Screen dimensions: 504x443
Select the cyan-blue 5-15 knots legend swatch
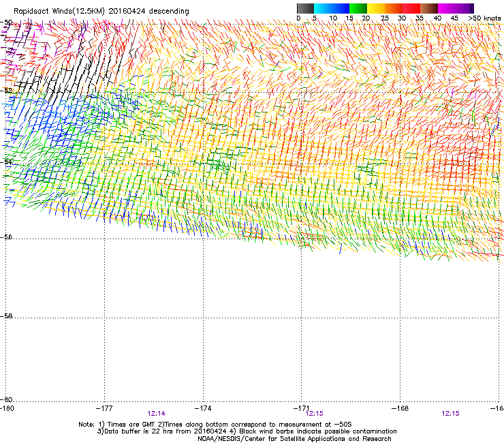[332, 8]
